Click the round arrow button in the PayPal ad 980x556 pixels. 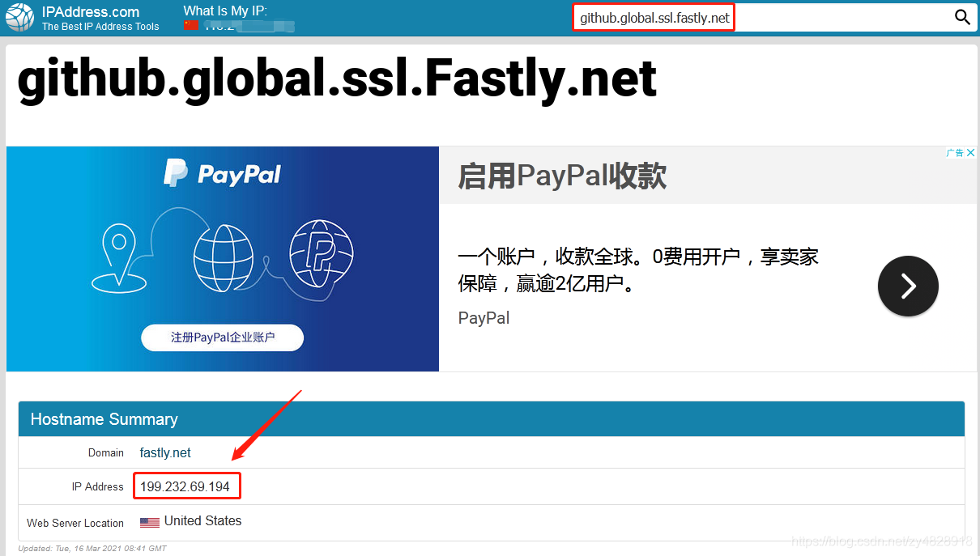click(908, 286)
